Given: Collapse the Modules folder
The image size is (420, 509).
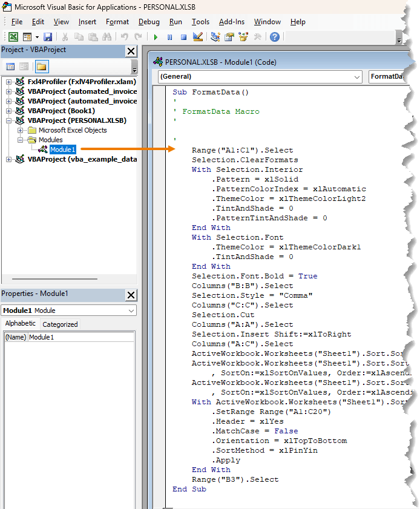Looking at the screenshot, I should click(x=21, y=140).
